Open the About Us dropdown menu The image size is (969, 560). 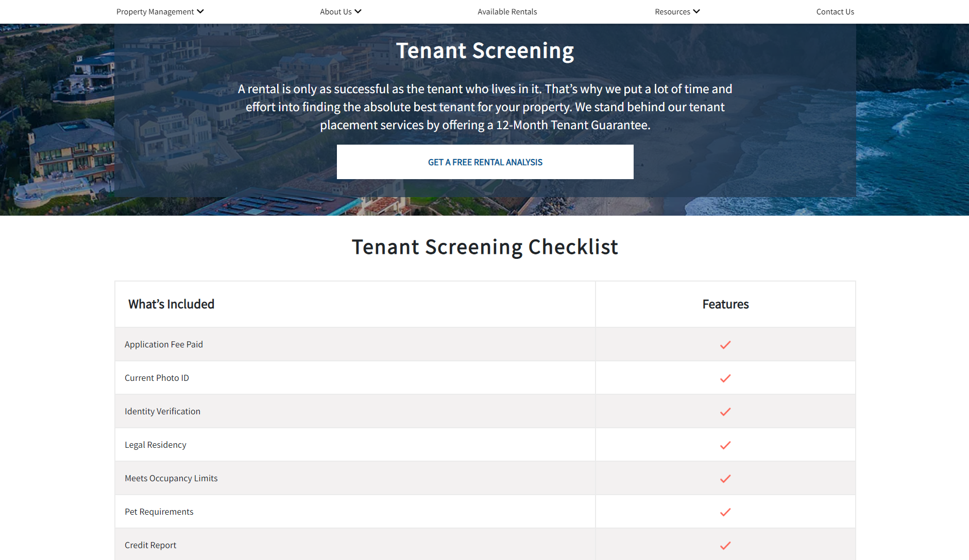pyautogui.click(x=341, y=12)
